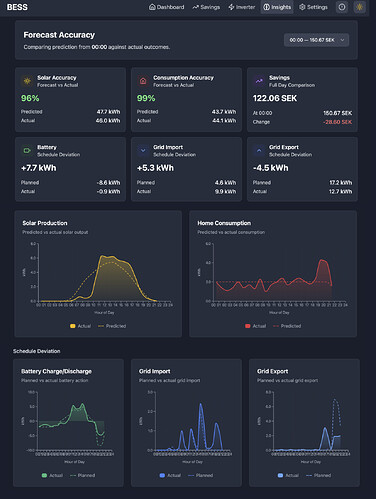Toggle Planned series in Battery chart legend
The image size is (376, 499).
point(82,475)
